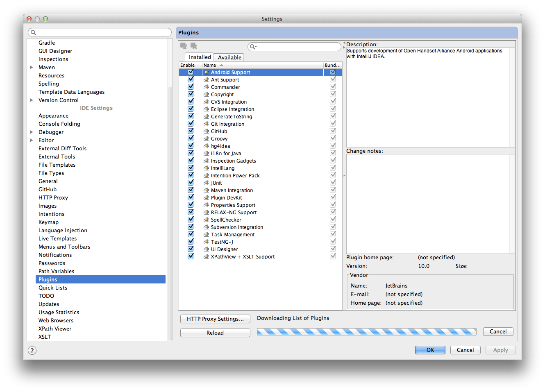Screen dimensions: 545x392
Task: Click the Maven Integration plugin icon
Action: tap(207, 190)
